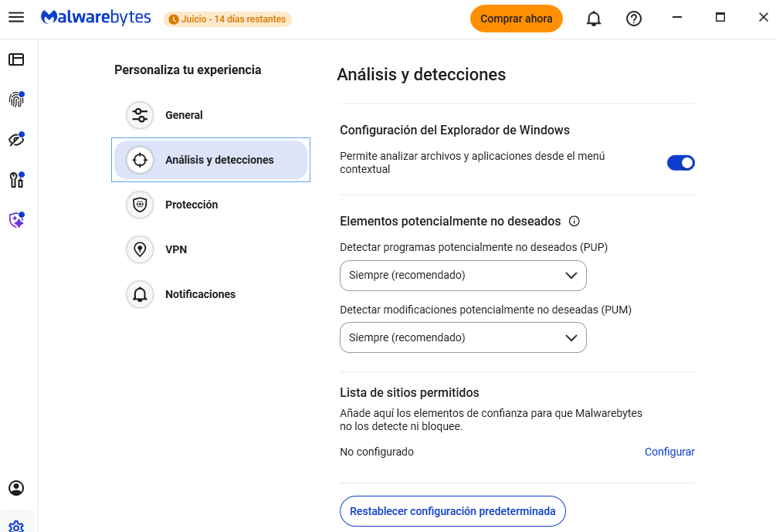Open the help question mark icon

[634, 19]
